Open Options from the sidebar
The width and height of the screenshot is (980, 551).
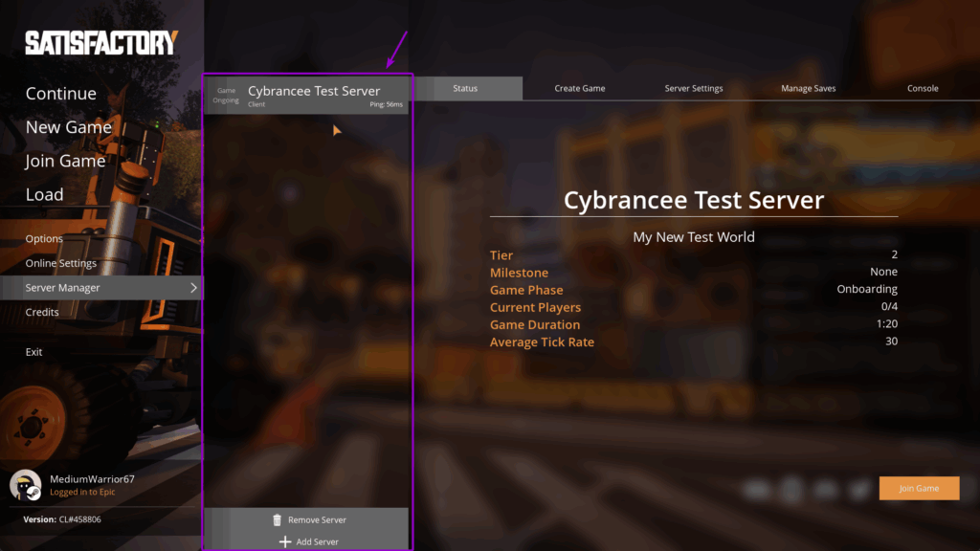42,238
